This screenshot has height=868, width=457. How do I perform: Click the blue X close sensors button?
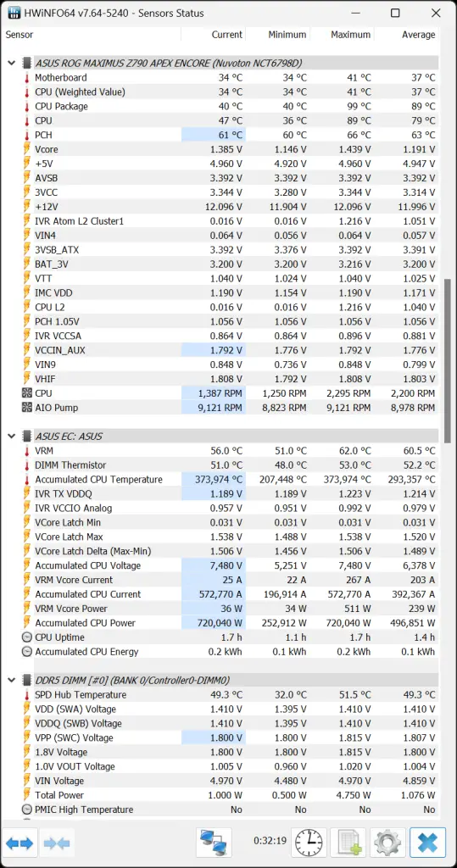click(x=427, y=843)
